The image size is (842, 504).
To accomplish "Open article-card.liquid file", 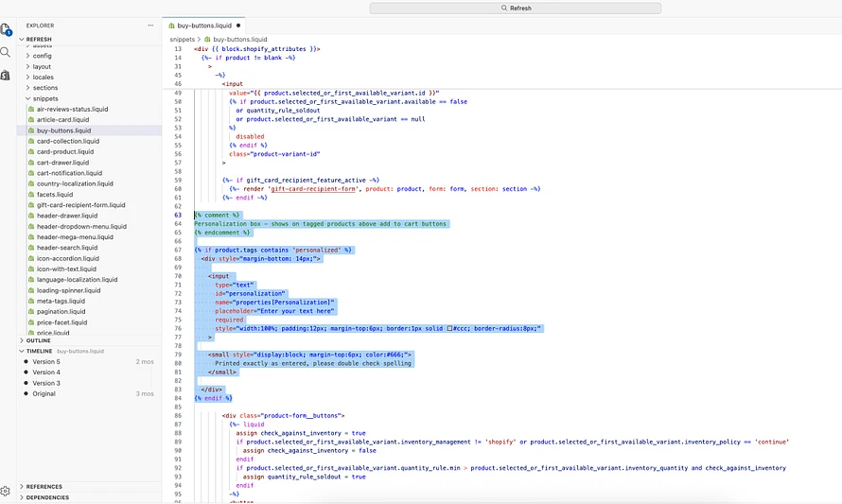I will tap(62, 120).
